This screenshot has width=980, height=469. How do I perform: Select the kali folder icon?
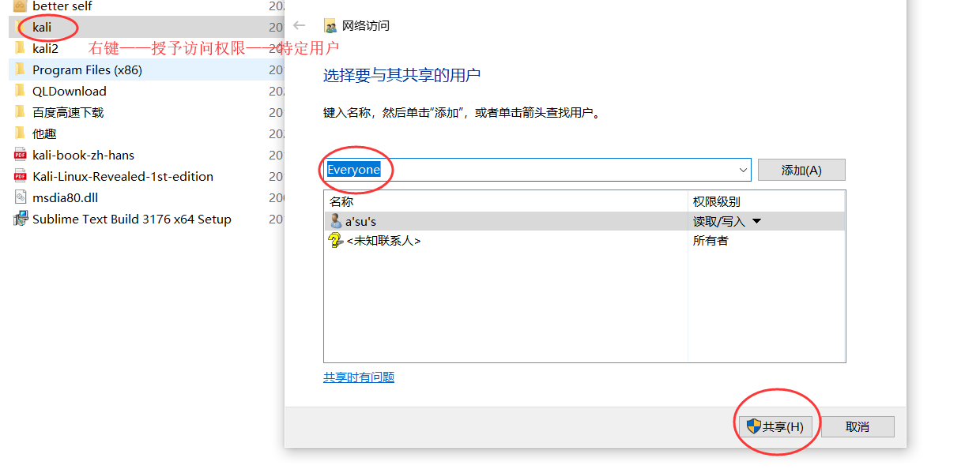pos(21,27)
